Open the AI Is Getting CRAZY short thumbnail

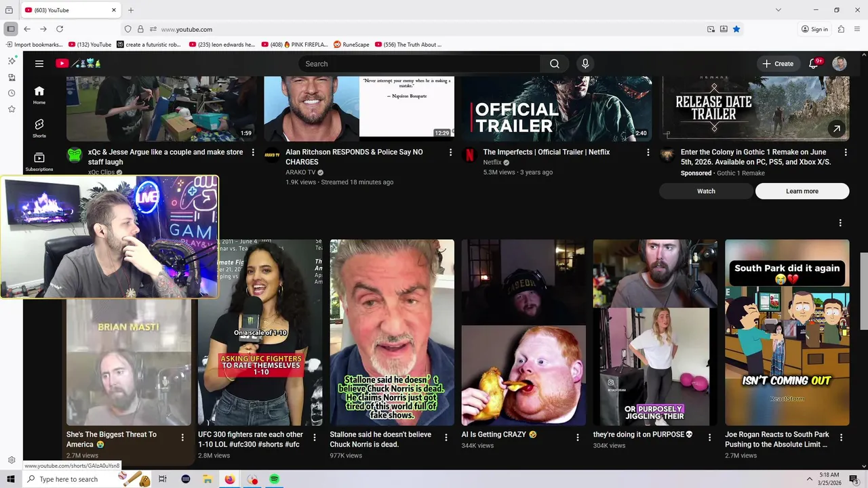(524, 332)
